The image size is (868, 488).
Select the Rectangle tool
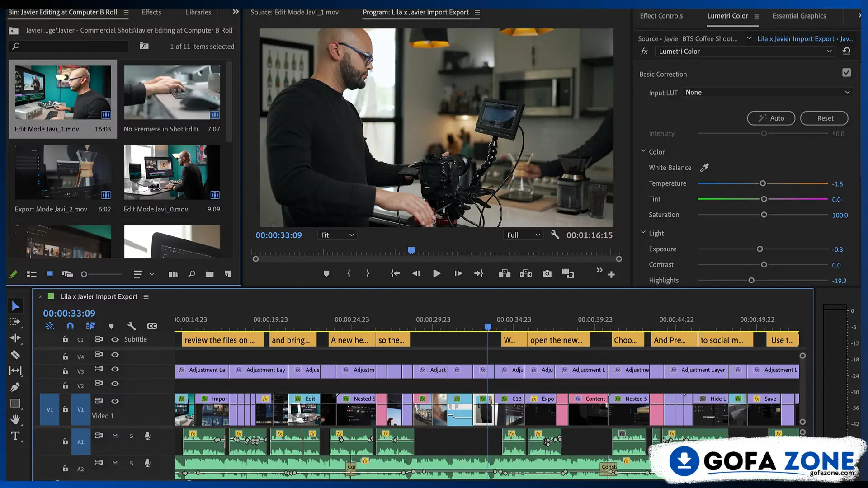click(15, 403)
